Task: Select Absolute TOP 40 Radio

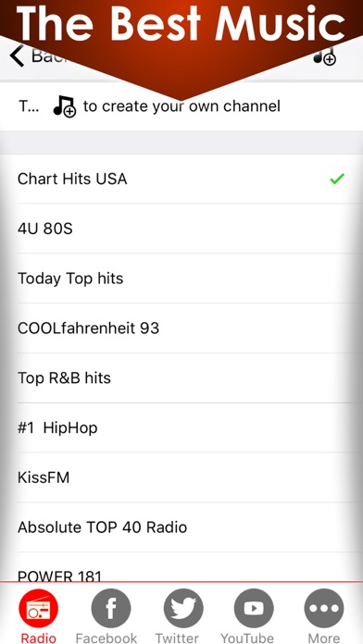Action: [x=181, y=526]
